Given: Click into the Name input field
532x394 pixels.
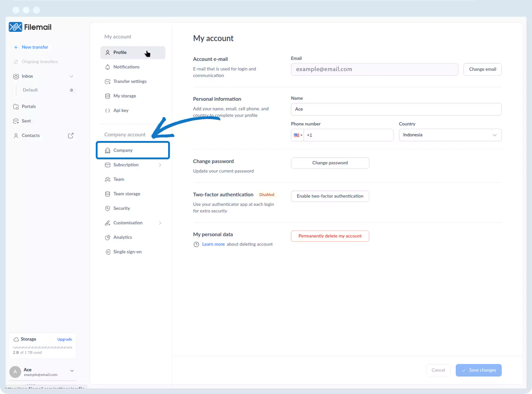Looking at the screenshot, I should 396,109.
